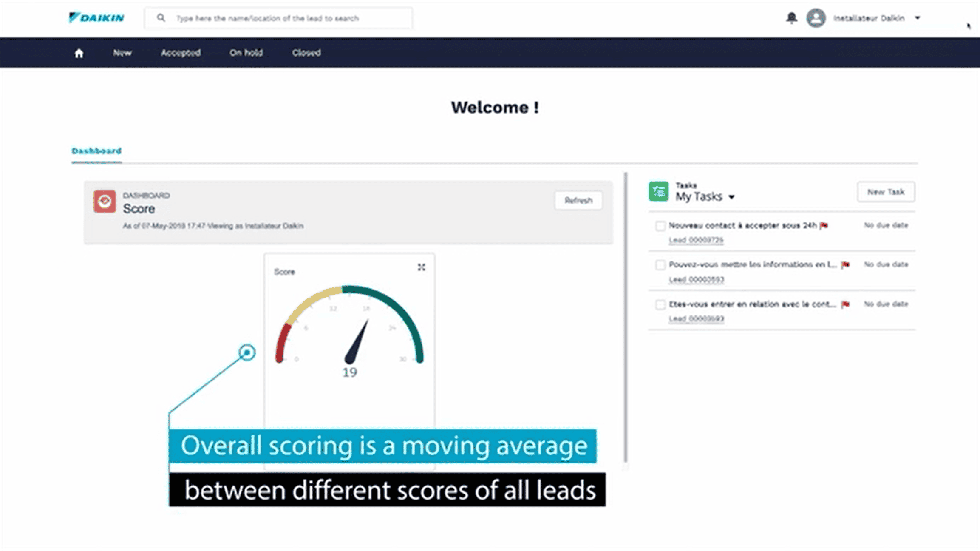Create a New Task
Image resolution: width=980 pixels, height=551 pixels.
coord(886,192)
